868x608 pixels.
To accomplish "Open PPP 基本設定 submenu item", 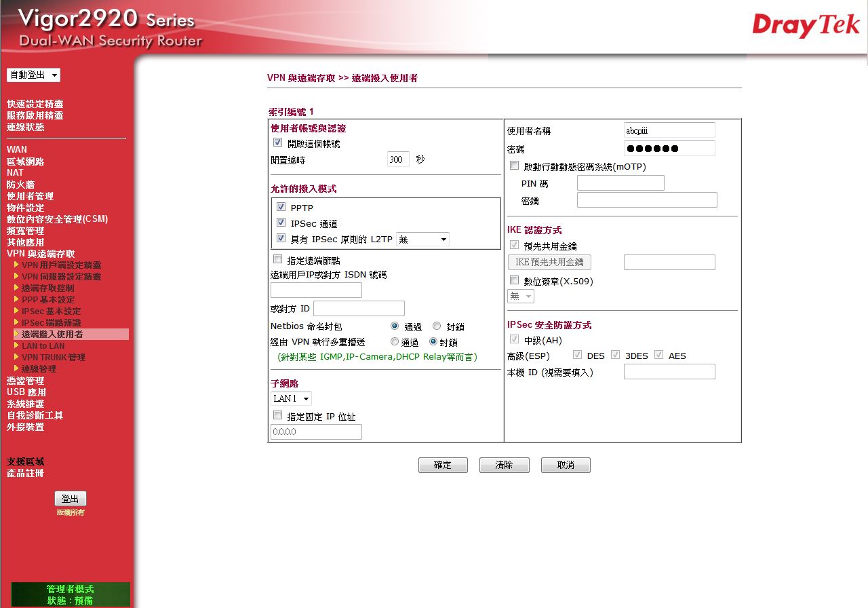I will tap(48, 300).
